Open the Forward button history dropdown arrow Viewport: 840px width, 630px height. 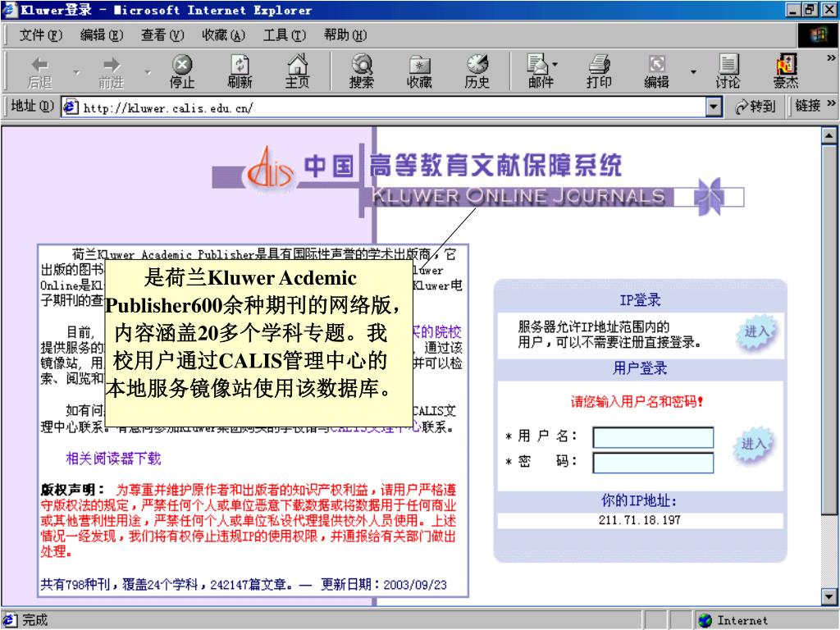click(148, 72)
